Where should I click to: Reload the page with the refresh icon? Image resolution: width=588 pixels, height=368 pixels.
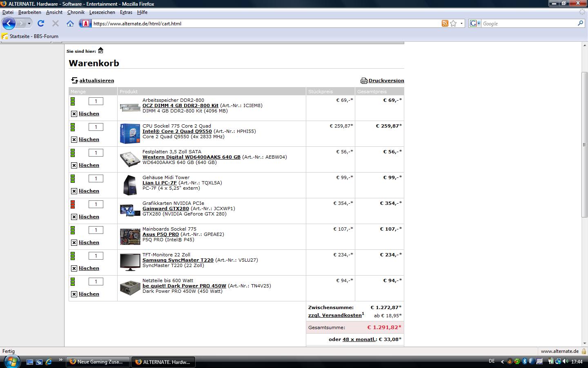point(41,23)
